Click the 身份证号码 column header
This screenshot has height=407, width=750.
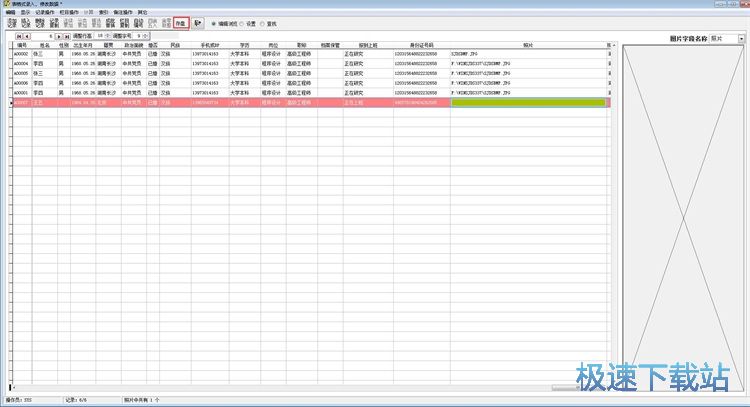point(421,45)
